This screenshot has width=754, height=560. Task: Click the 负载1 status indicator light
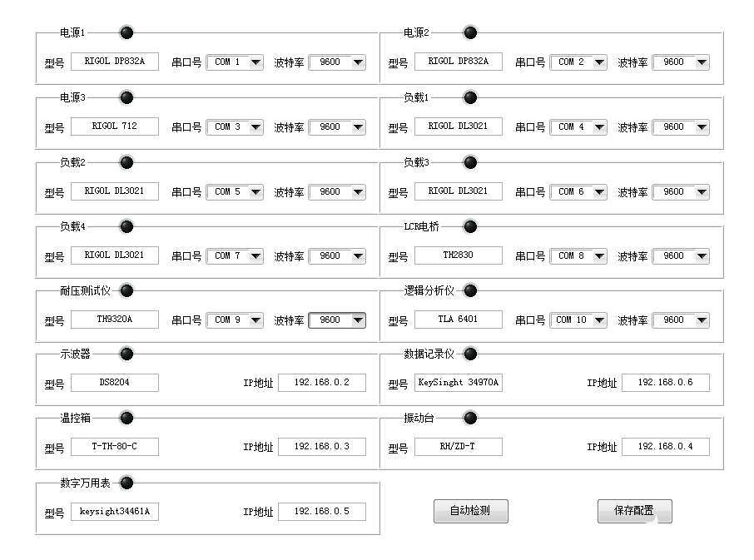(x=470, y=98)
